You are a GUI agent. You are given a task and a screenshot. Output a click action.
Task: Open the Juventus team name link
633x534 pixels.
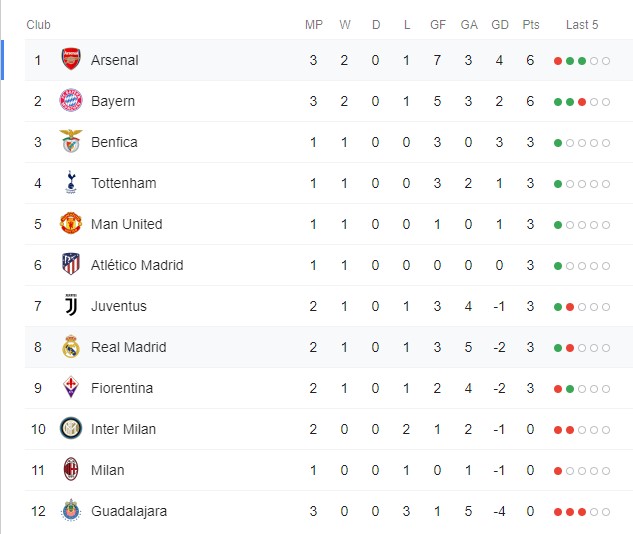pos(119,306)
